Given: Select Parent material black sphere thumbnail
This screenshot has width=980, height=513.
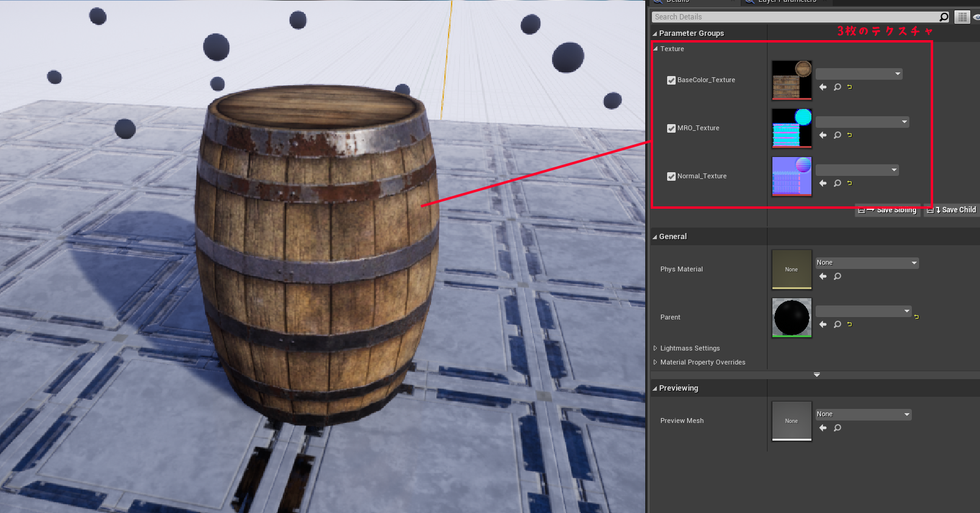Looking at the screenshot, I should [x=792, y=318].
